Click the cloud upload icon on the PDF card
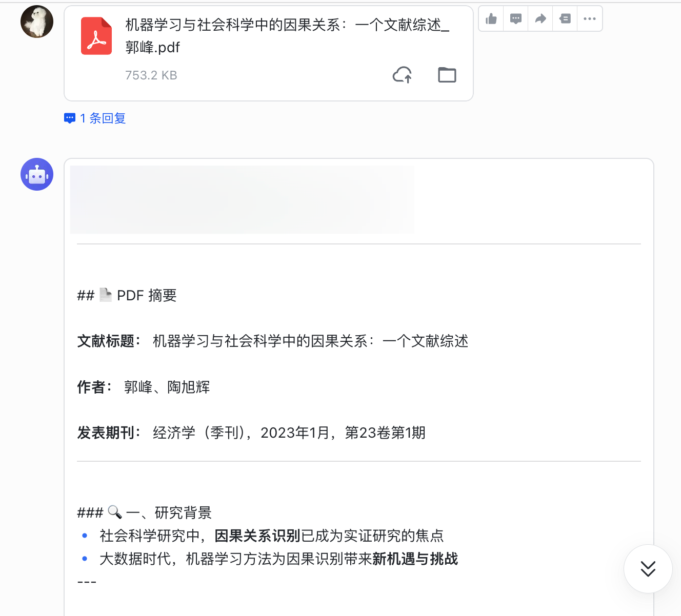Image resolution: width=681 pixels, height=616 pixels. [403, 75]
